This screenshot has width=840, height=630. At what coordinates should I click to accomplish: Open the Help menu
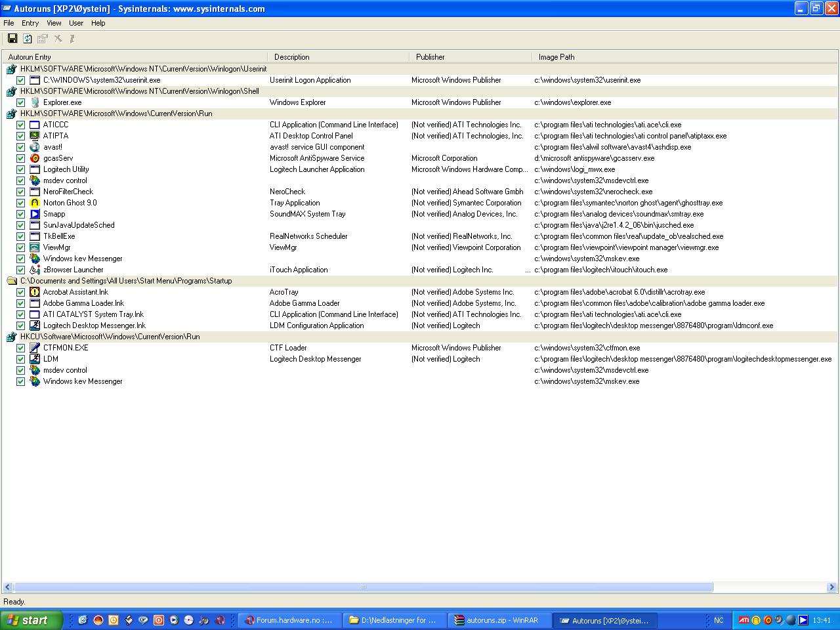tap(98, 23)
